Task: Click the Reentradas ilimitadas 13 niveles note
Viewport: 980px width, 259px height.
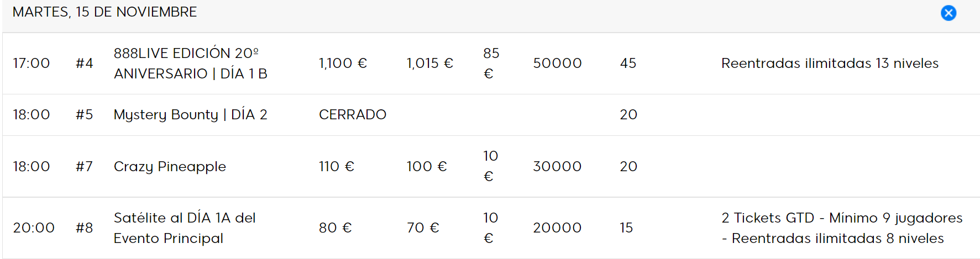Action: coord(830,64)
